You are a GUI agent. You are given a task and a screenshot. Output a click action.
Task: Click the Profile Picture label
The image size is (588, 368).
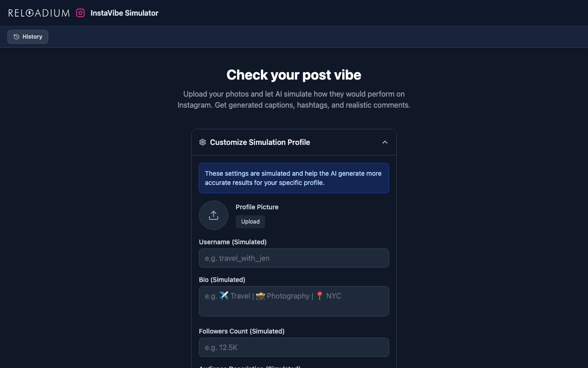(x=257, y=207)
